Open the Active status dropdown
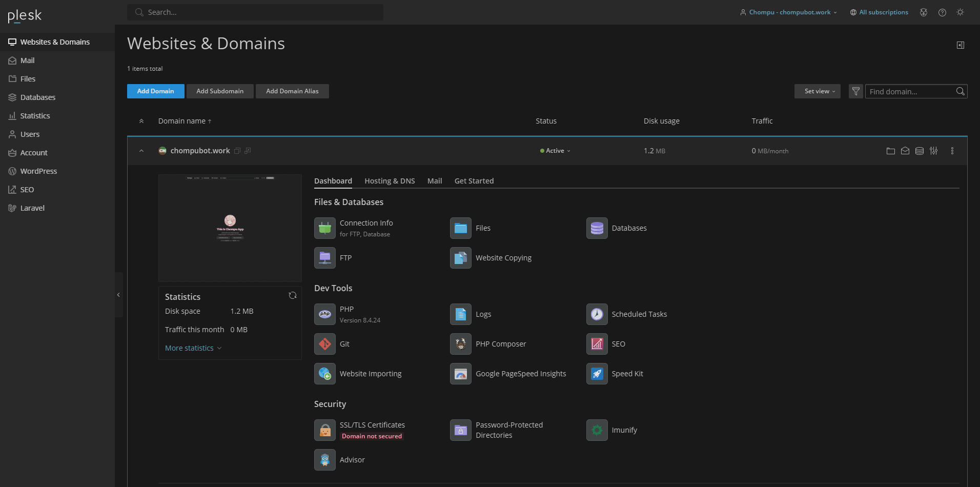The width and height of the screenshot is (980, 487). coord(555,151)
